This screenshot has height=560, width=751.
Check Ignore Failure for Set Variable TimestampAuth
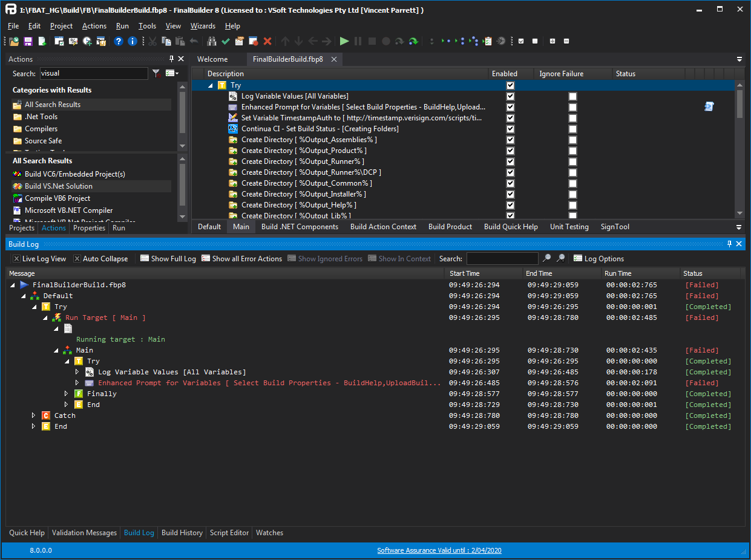pos(572,118)
